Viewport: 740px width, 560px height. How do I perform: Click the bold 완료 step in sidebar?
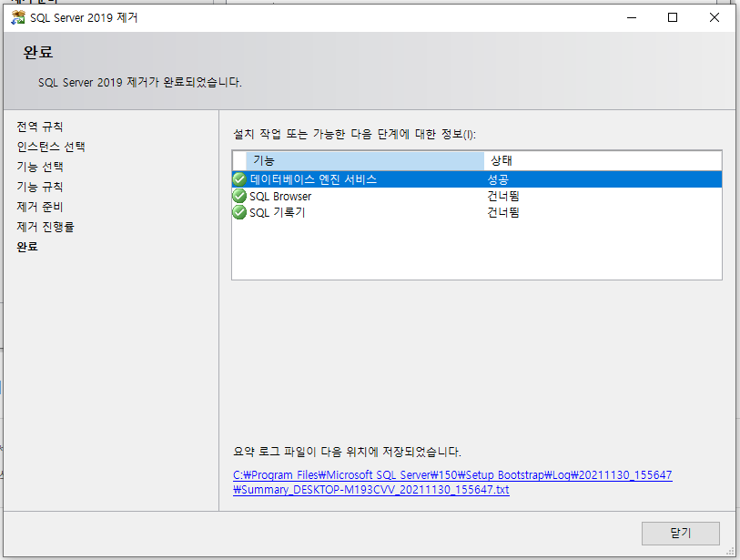pos(27,247)
